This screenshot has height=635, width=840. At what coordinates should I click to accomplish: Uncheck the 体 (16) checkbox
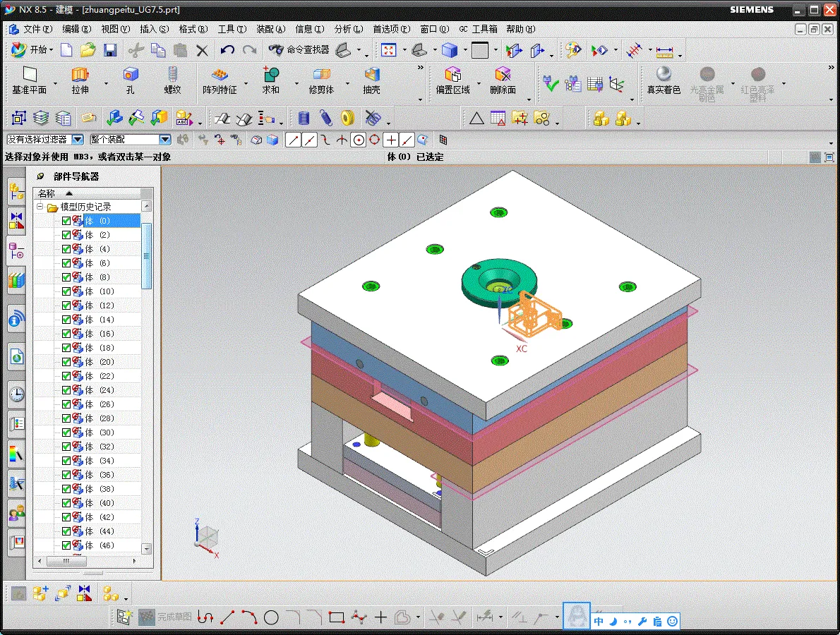[x=66, y=334]
